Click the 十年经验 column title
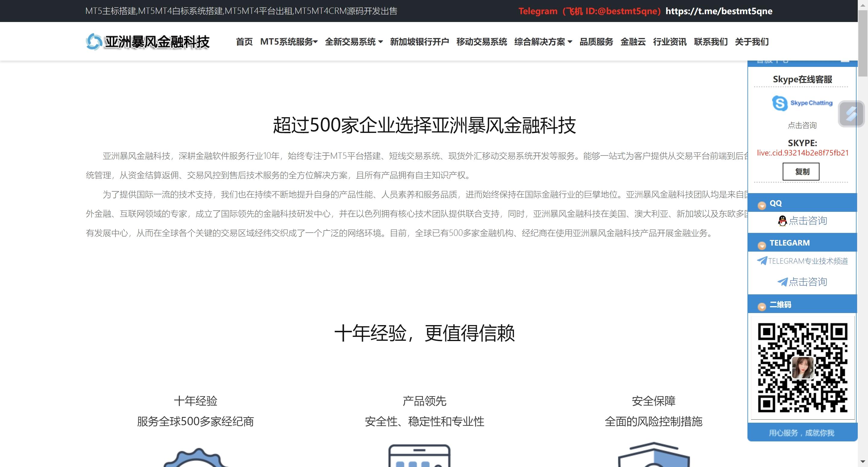Viewport: 868px width, 467px height. tap(195, 401)
